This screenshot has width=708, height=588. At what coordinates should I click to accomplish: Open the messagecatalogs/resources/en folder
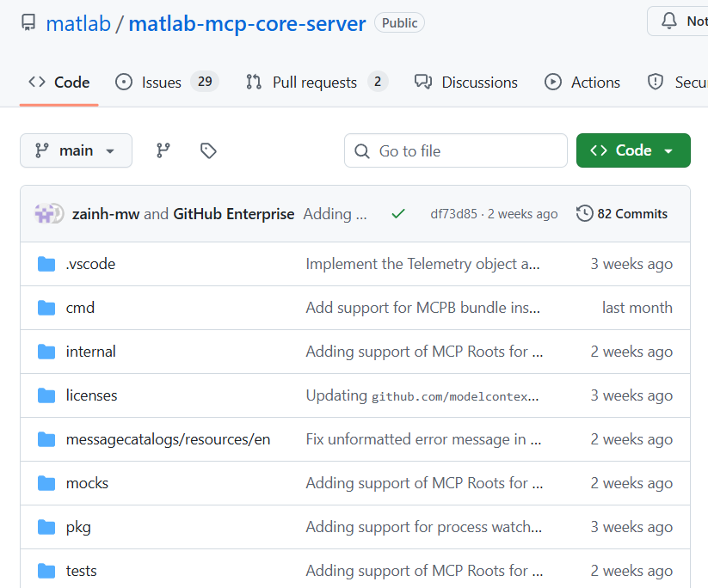(x=168, y=439)
